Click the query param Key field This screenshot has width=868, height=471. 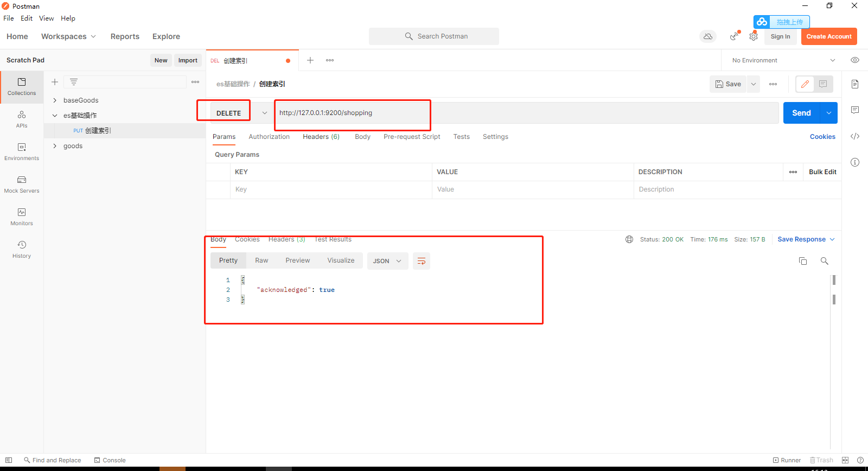click(331, 189)
